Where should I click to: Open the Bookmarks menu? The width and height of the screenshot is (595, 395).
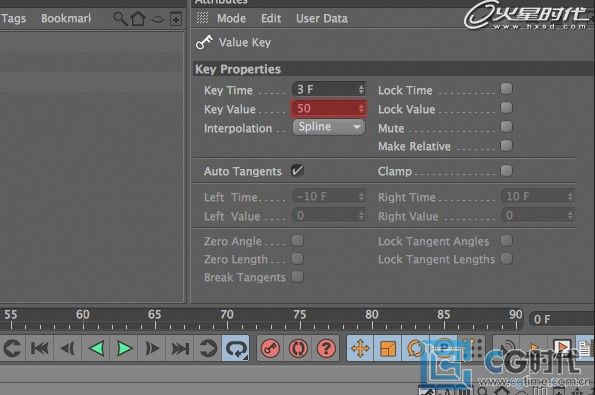coord(66,18)
